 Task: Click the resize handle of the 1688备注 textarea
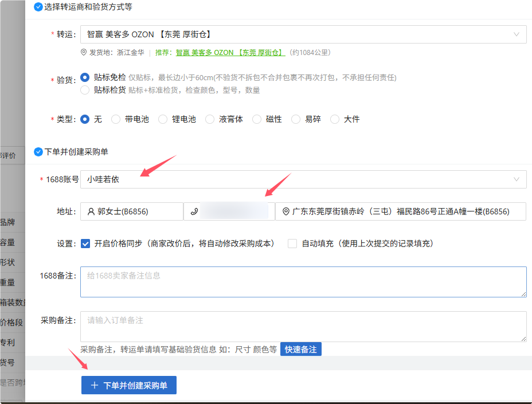(x=523, y=294)
